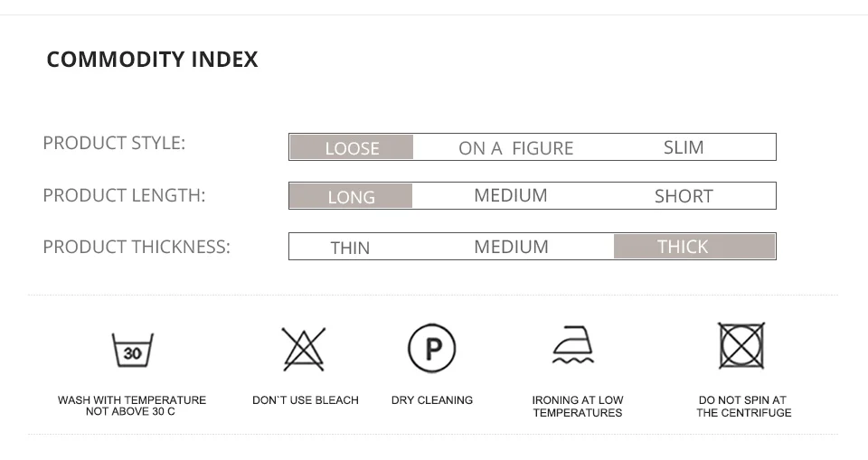Viewport: 868px width, 460px height.
Task: Click the do-not-spin crossed square icon
Action: click(741, 346)
